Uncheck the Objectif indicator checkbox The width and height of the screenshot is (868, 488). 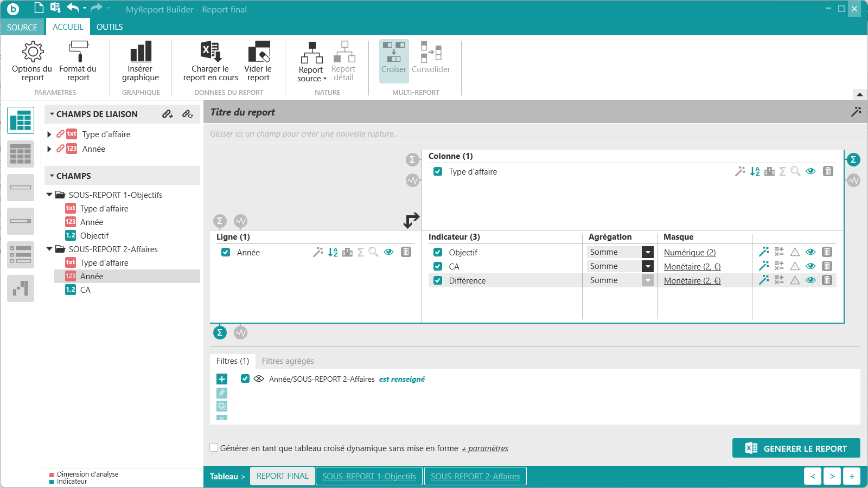(x=438, y=252)
